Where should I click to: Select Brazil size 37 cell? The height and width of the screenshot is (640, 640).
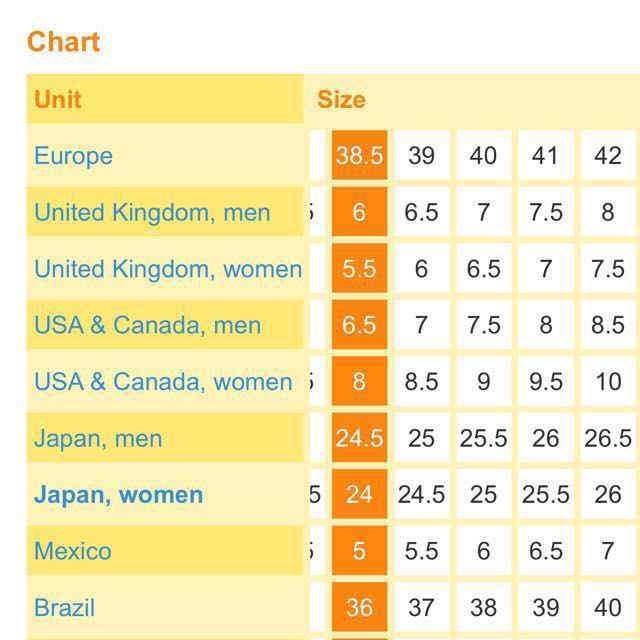pos(421,607)
